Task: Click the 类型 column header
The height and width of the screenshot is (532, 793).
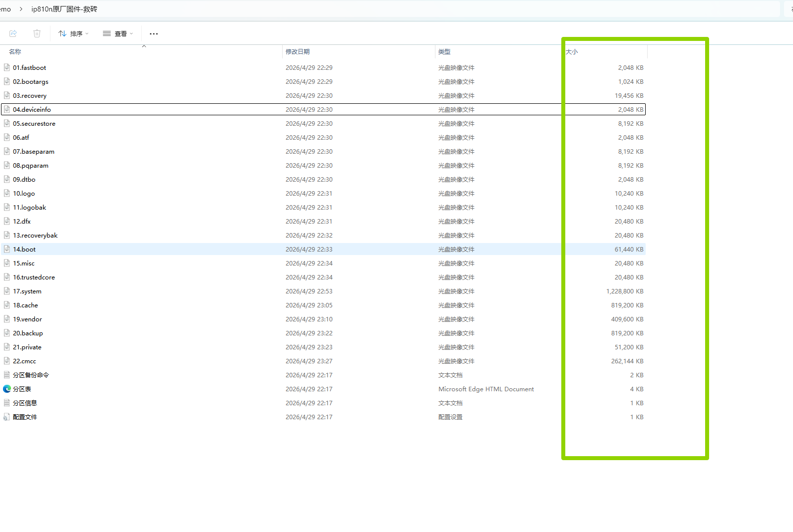Action: click(444, 52)
